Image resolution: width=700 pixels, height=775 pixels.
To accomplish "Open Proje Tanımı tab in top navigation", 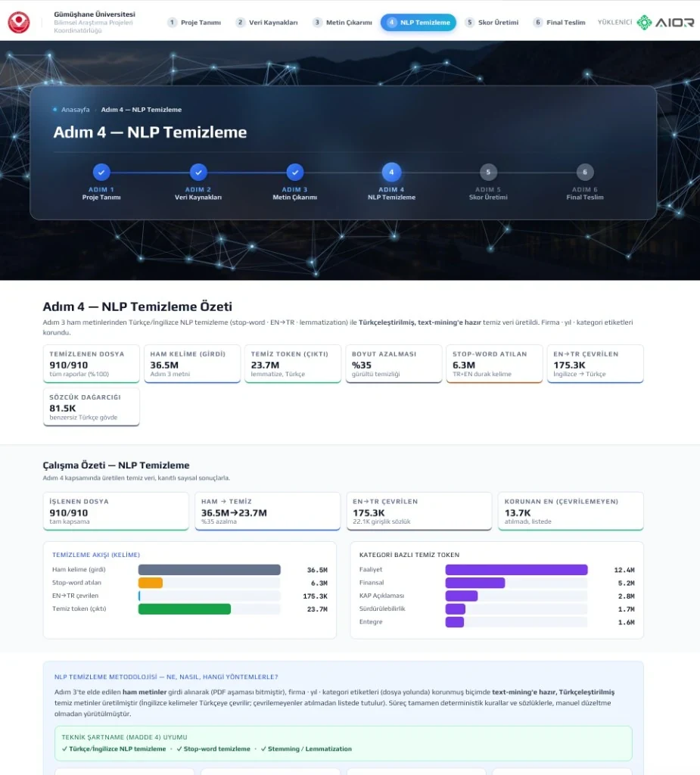I will 194,22.
